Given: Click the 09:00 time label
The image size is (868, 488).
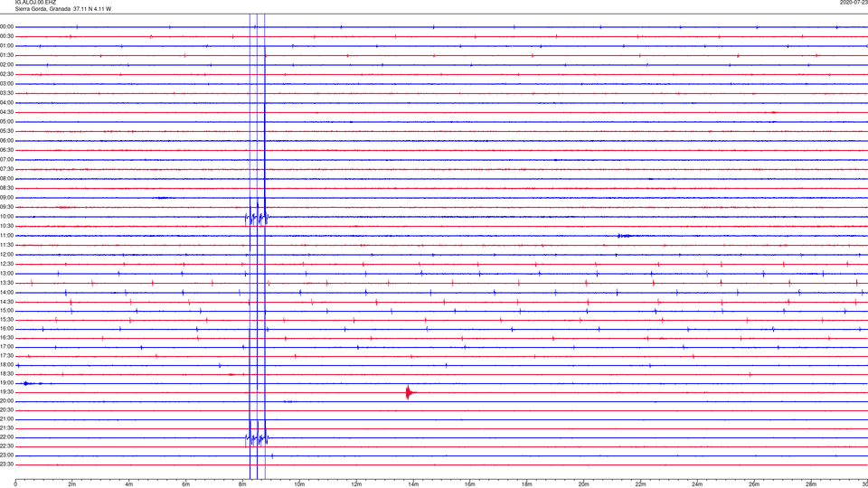Looking at the screenshot, I should [7, 198].
